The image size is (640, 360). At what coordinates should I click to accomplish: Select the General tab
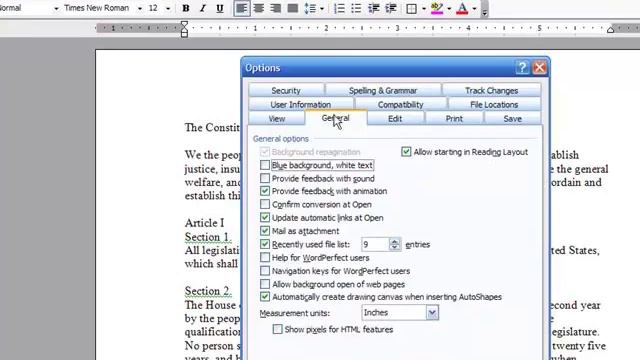pyautogui.click(x=336, y=118)
